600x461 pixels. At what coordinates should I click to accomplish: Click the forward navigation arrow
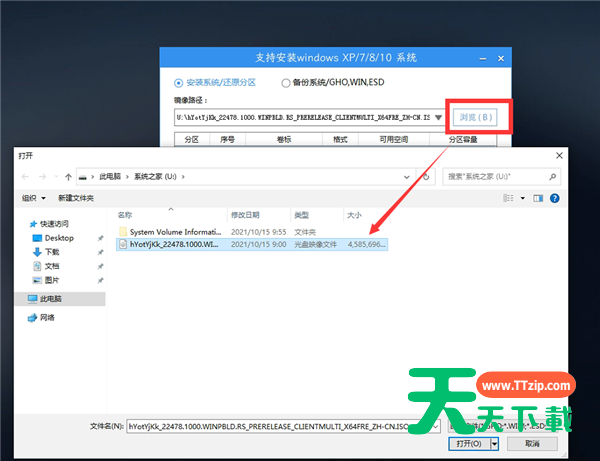pos(44,176)
